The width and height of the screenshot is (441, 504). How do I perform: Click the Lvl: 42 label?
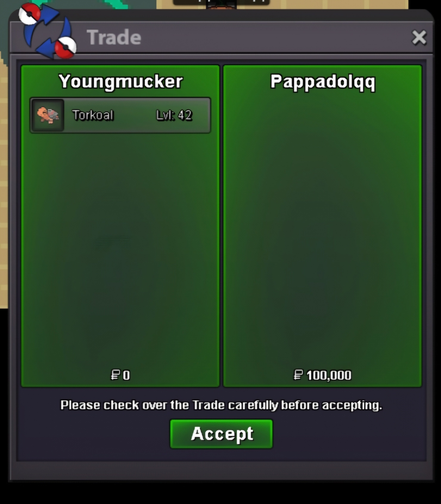[x=174, y=115]
